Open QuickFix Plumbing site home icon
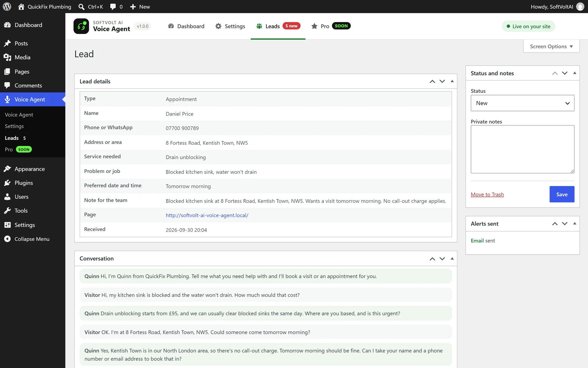The image size is (588, 368). (x=21, y=6)
